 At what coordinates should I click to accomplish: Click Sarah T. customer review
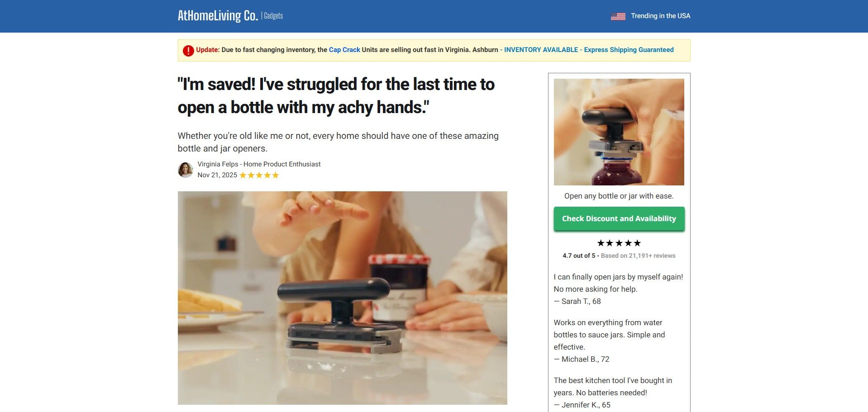(618, 289)
